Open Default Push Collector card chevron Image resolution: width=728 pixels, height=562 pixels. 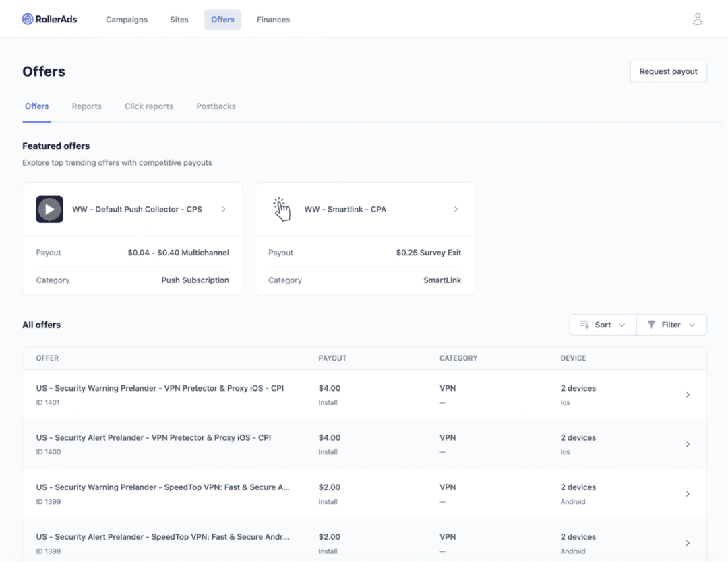[x=224, y=210]
